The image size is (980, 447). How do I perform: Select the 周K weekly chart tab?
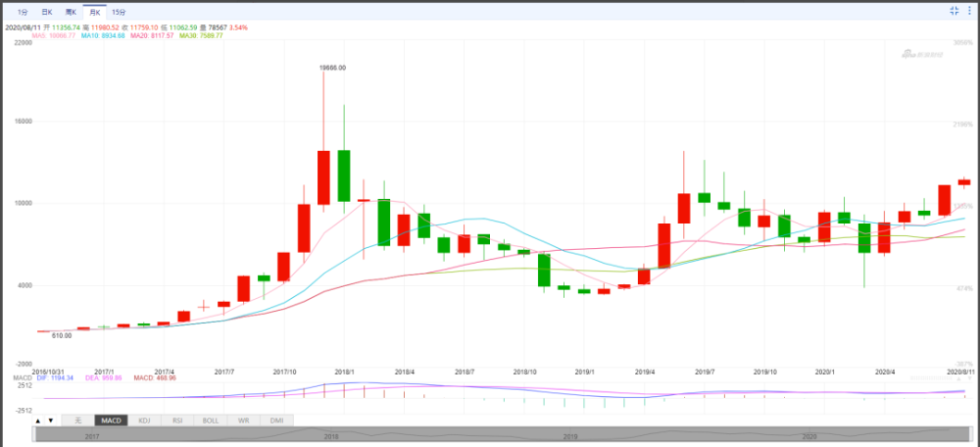pyautogui.click(x=71, y=11)
